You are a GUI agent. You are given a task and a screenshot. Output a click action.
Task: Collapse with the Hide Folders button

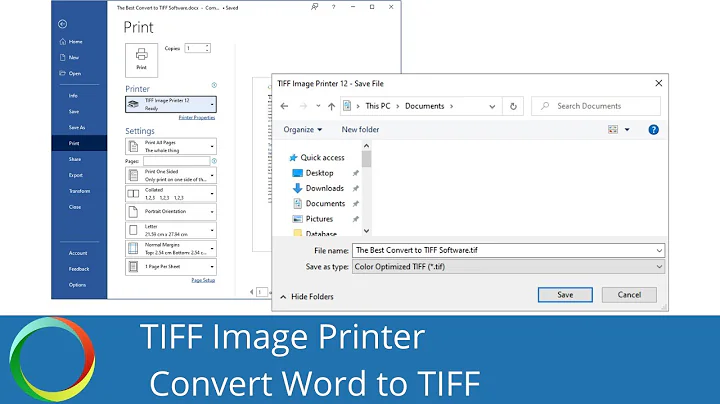(307, 297)
